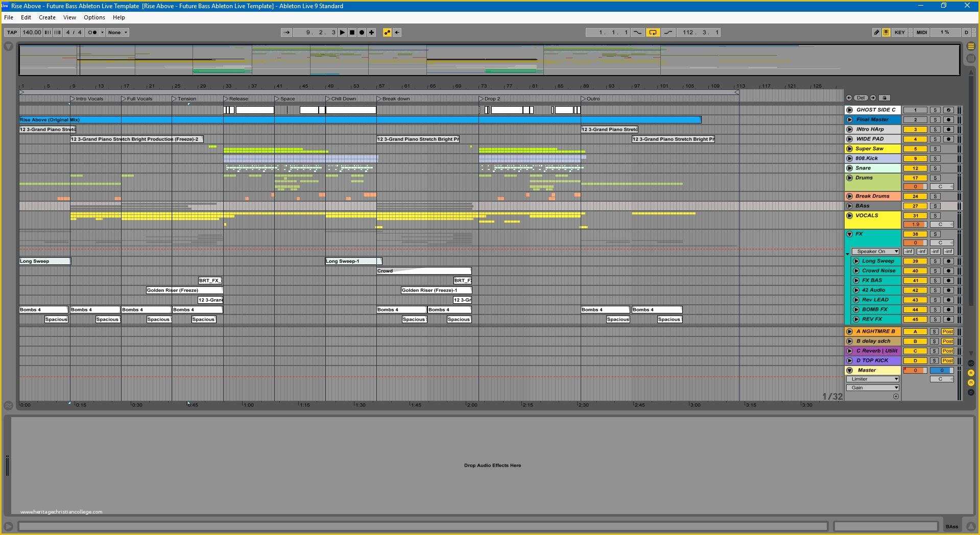Collapse the FX group track

[x=849, y=234]
